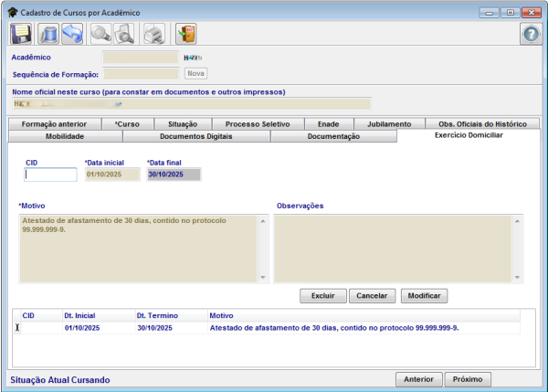Click into the CID input field
This screenshot has height=392, width=548.
pyautogui.click(x=50, y=175)
